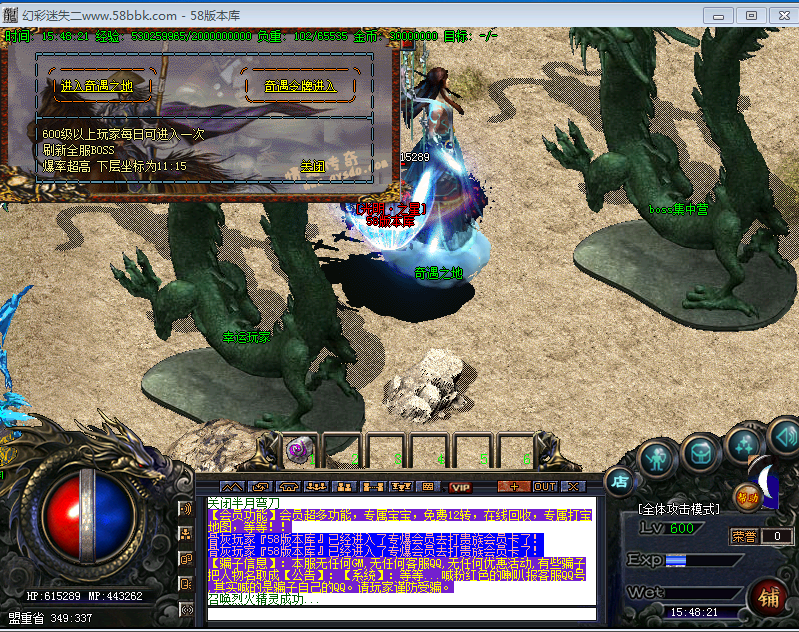799x632 pixels.
Task: Minimize the game window
Action: (x=718, y=16)
